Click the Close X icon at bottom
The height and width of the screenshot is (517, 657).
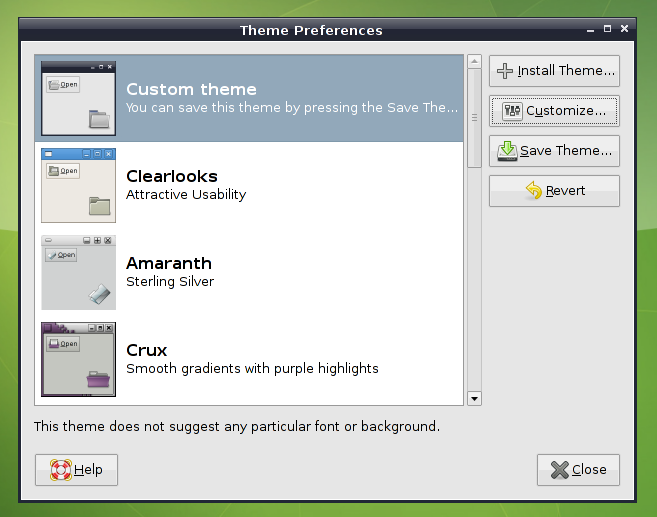[x=560, y=470]
